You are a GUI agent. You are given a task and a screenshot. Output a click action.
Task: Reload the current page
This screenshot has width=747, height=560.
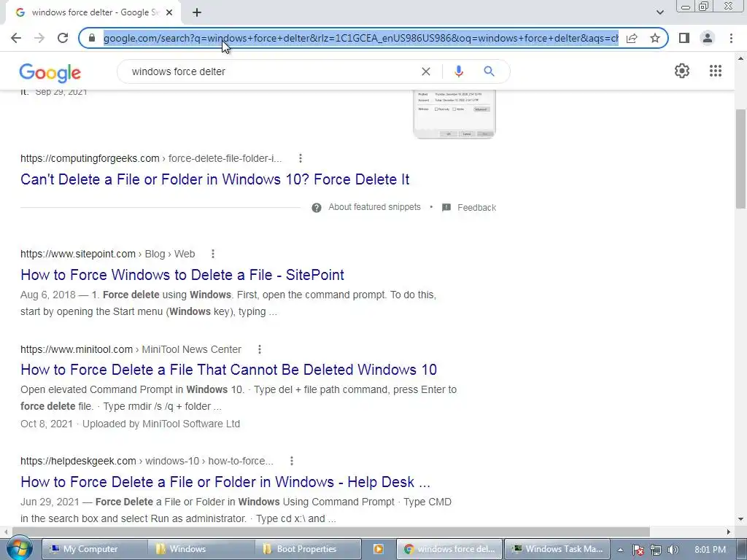63,38
